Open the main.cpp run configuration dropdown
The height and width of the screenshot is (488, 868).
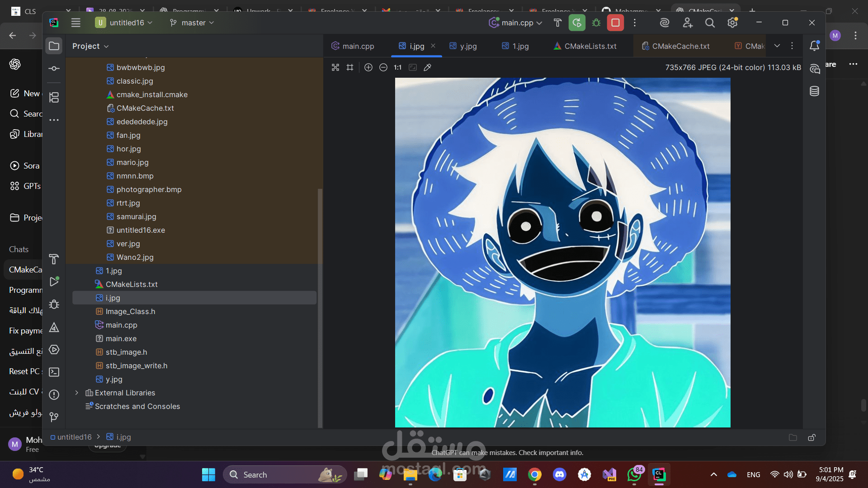click(516, 23)
